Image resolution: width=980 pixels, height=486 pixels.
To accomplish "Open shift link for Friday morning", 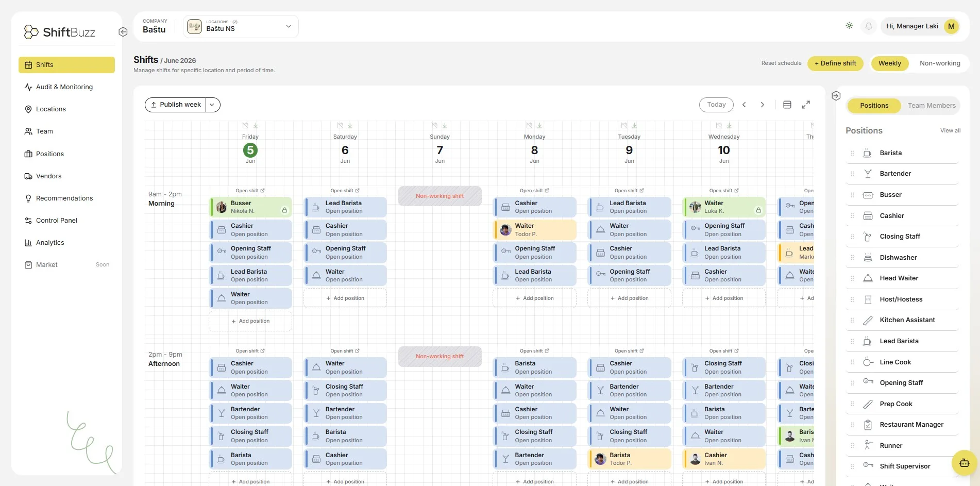I will pos(250,191).
